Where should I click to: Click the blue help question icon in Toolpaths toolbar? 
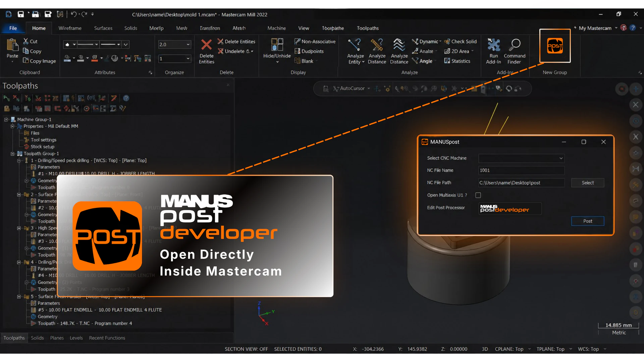click(126, 98)
